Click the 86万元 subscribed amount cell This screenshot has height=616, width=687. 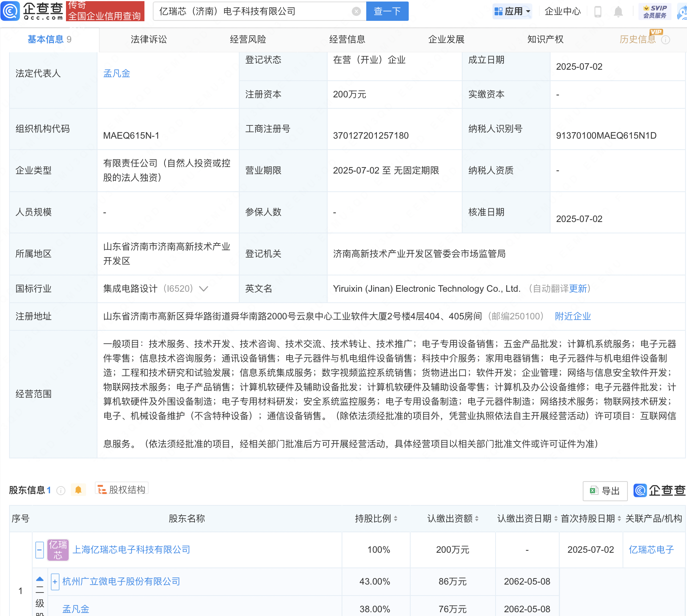pos(452,582)
